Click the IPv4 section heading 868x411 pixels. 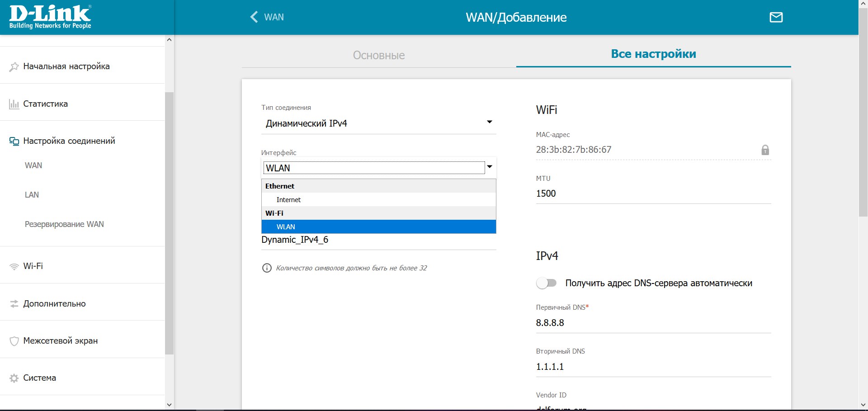click(x=547, y=256)
